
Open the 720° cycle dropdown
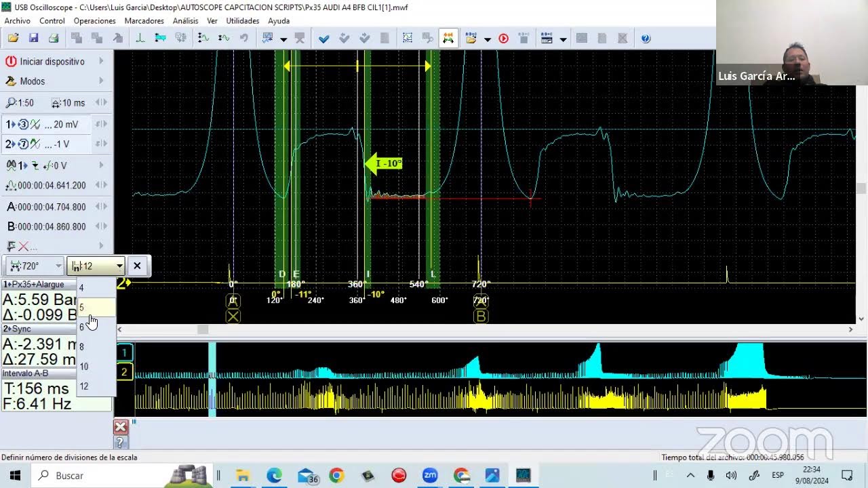[x=35, y=266]
